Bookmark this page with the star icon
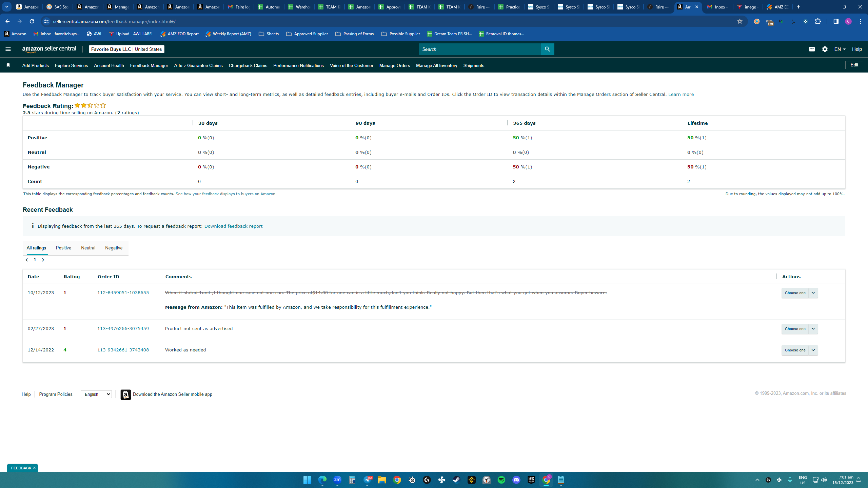The height and width of the screenshot is (488, 868). coord(739,21)
